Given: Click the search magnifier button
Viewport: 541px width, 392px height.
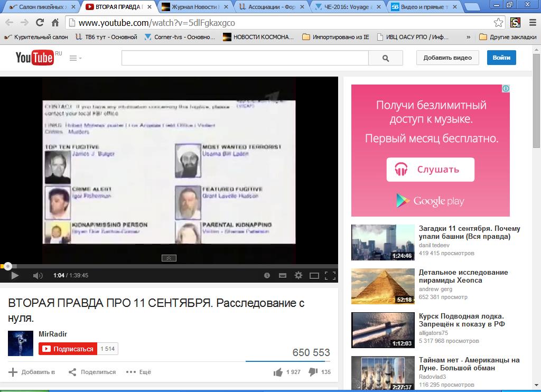Looking at the screenshot, I should coord(386,58).
